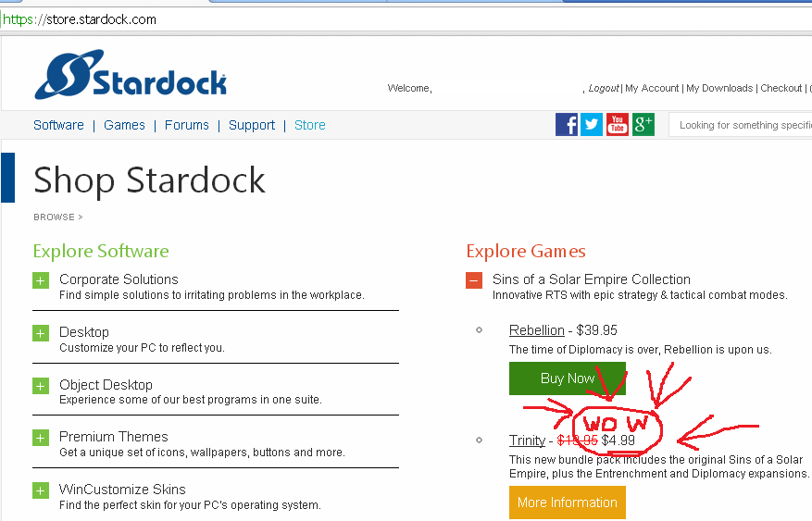This screenshot has width=812, height=521.
Task: Click Buy Now for Rebellion
Action: click(567, 378)
